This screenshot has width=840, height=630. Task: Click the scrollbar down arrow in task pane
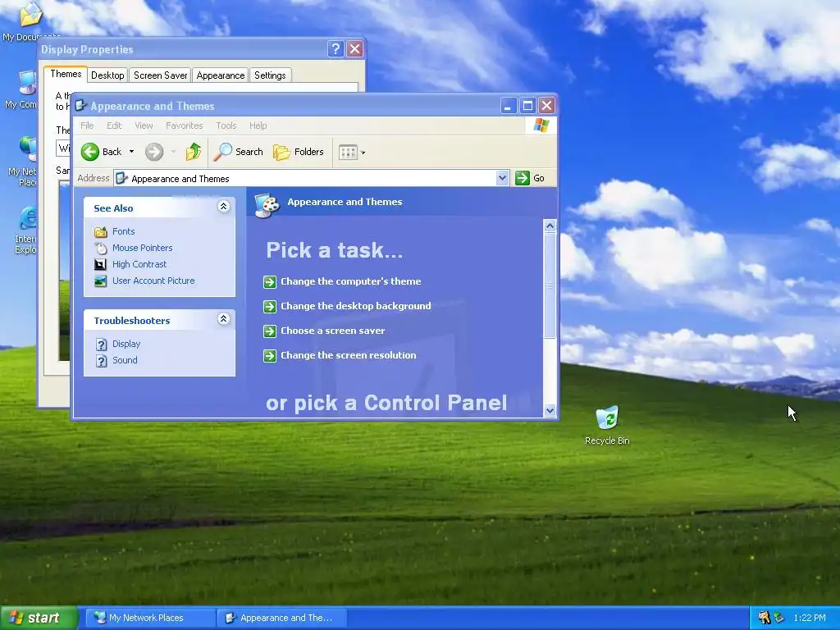pyautogui.click(x=550, y=411)
